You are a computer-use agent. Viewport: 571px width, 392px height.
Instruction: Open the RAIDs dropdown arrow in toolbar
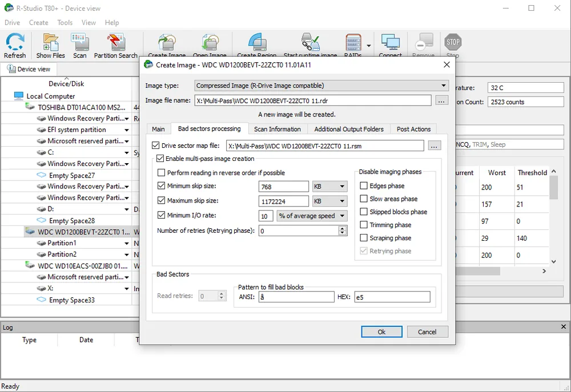pos(368,46)
